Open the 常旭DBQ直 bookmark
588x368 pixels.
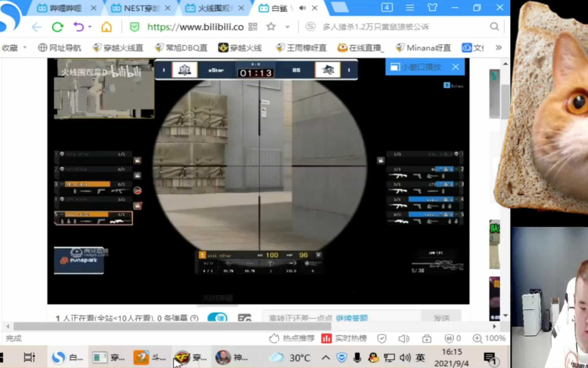click(181, 48)
